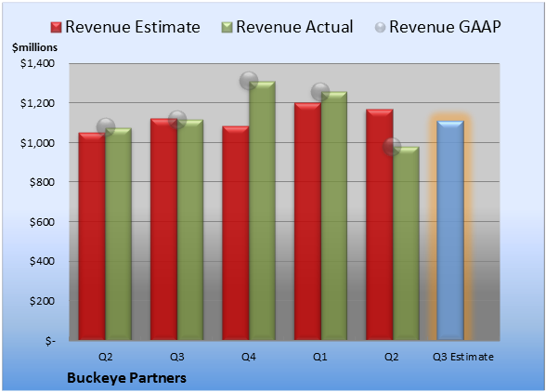The width and height of the screenshot is (546, 392).
Task: Click the '$200' axis value
Action: coord(42,301)
